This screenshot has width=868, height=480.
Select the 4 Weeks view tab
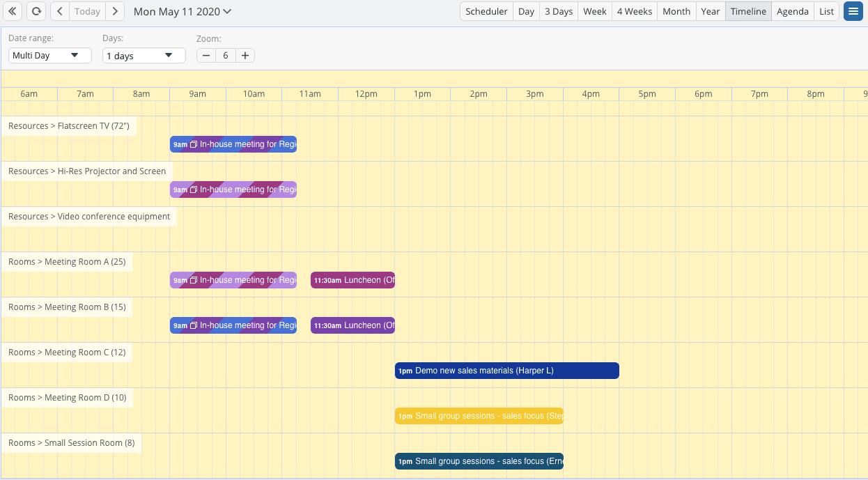coord(634,11)
